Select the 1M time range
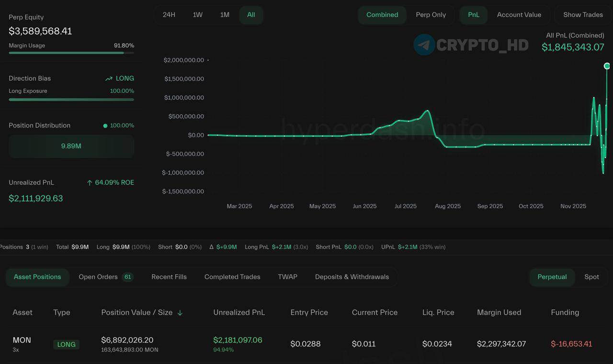 [225, 15]
